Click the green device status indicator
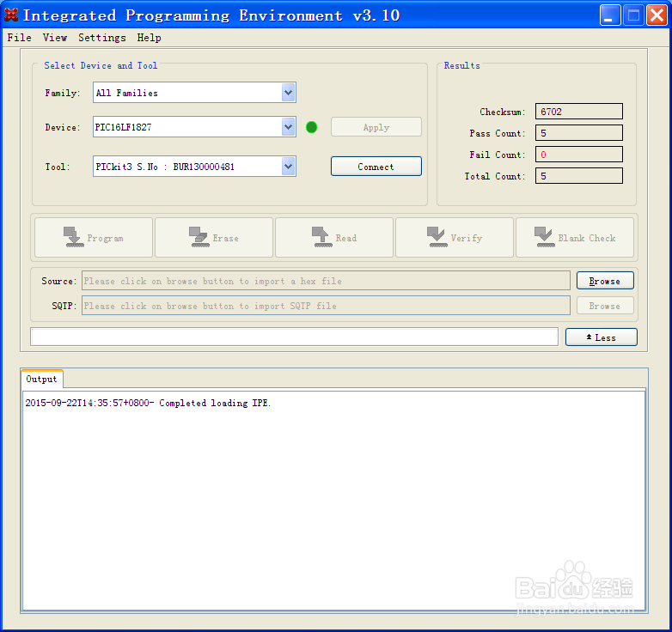The image size is (672, 632). click(x=312, y=127)
